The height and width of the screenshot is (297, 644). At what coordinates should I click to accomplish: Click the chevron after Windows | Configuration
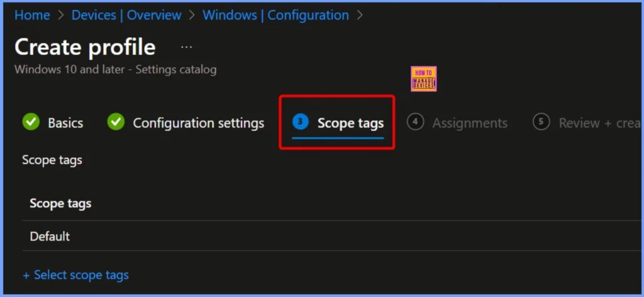[x=360, y=15]
